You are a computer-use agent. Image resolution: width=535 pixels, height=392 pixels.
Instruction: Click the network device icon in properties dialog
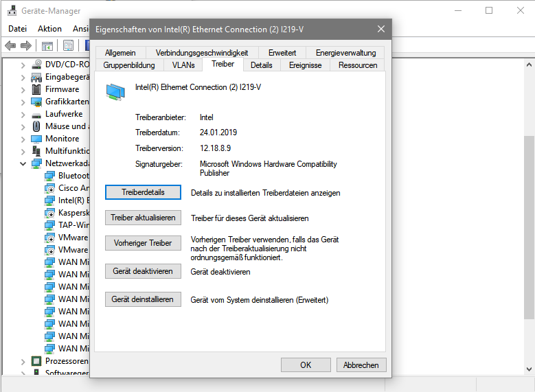[115, 92]
